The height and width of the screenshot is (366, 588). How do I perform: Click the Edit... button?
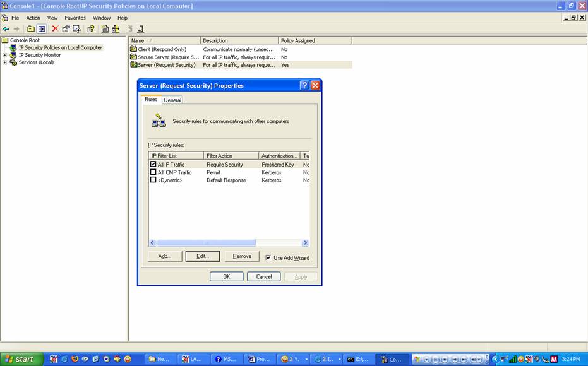tap(202, 256)
